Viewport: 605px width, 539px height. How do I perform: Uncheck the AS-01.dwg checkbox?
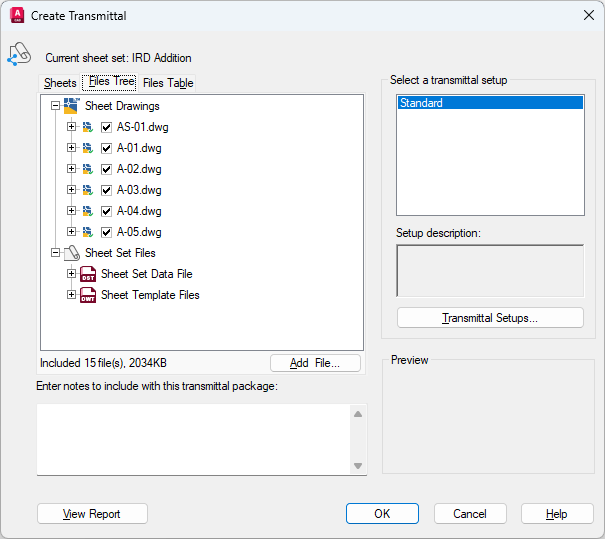(x=106, y=127)
